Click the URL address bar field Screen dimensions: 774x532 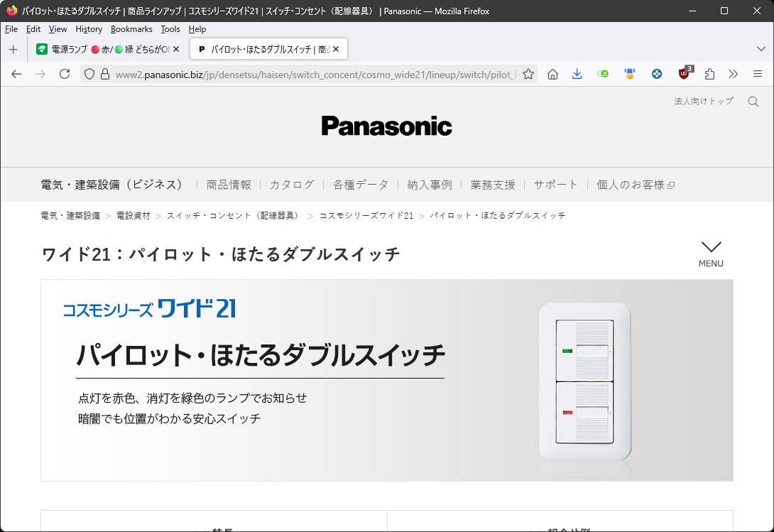[x=312, y=74]
